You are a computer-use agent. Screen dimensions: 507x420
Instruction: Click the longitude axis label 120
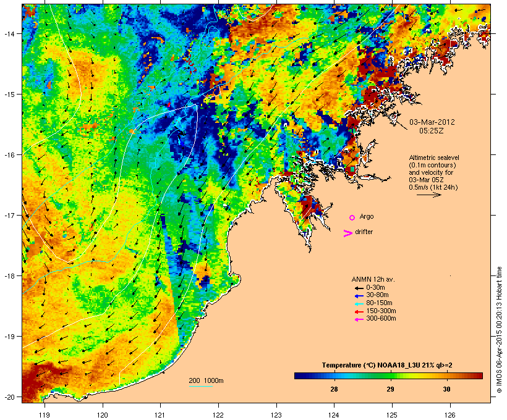tap(103, 415)
